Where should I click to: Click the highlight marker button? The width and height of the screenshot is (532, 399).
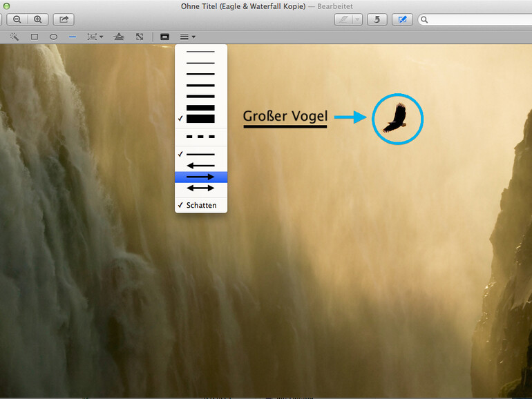point(343,19)
